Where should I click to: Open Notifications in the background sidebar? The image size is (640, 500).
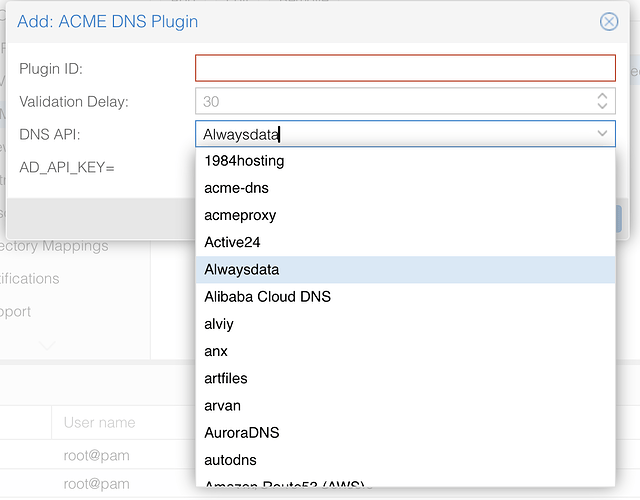pos(29,279)
